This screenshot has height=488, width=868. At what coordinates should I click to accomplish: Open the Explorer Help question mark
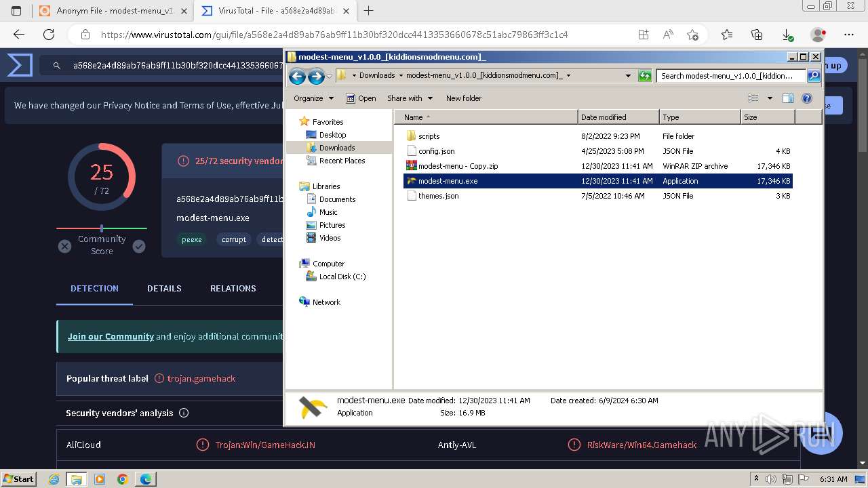click(x=807, y=98)
